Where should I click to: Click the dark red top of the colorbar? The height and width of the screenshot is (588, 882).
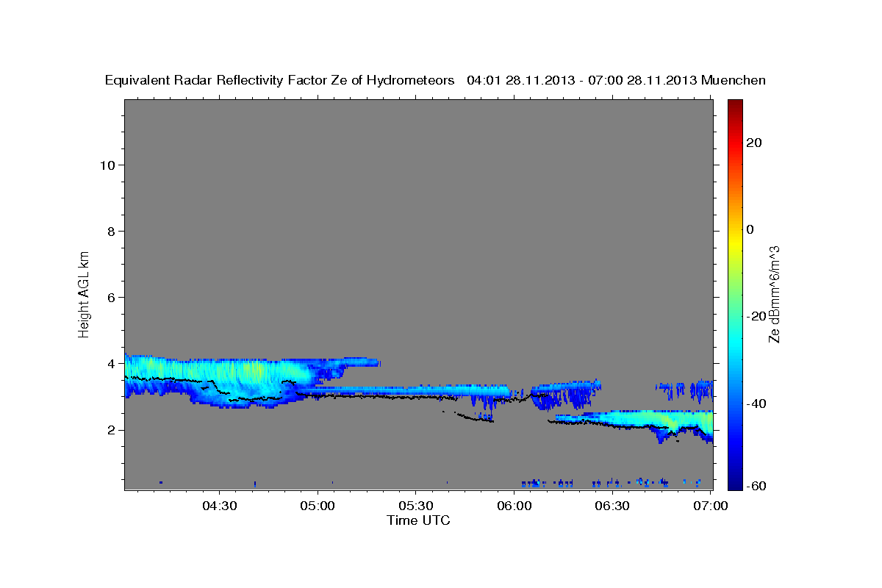tap(735, 105)
